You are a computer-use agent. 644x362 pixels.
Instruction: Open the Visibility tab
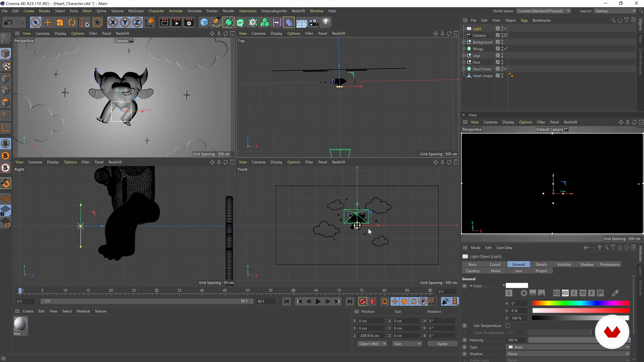coord(564,264)
